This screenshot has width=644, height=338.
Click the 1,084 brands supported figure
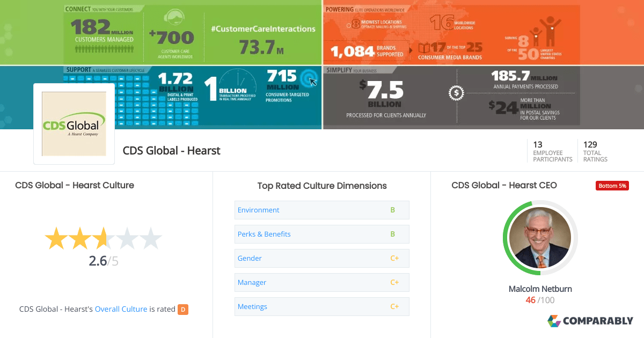[x=367, y=51]
